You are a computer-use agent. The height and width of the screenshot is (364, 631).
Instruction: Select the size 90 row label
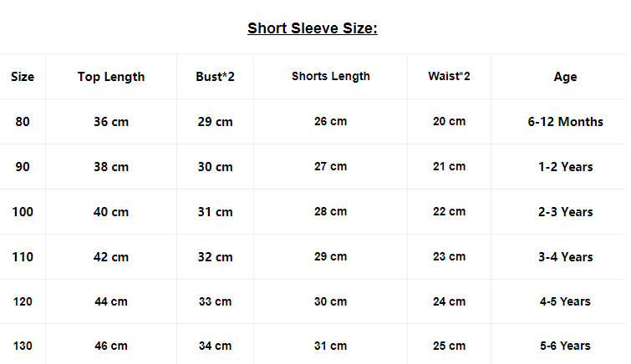23,167
